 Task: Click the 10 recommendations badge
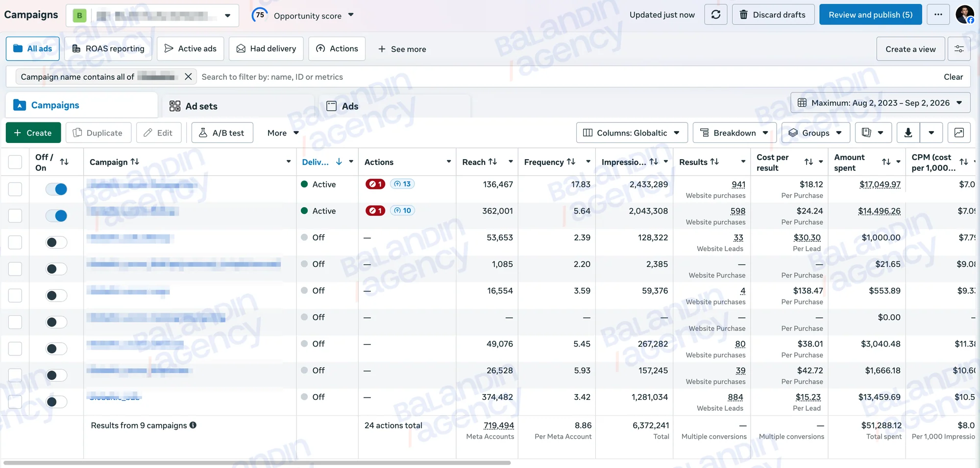(402, 211)
